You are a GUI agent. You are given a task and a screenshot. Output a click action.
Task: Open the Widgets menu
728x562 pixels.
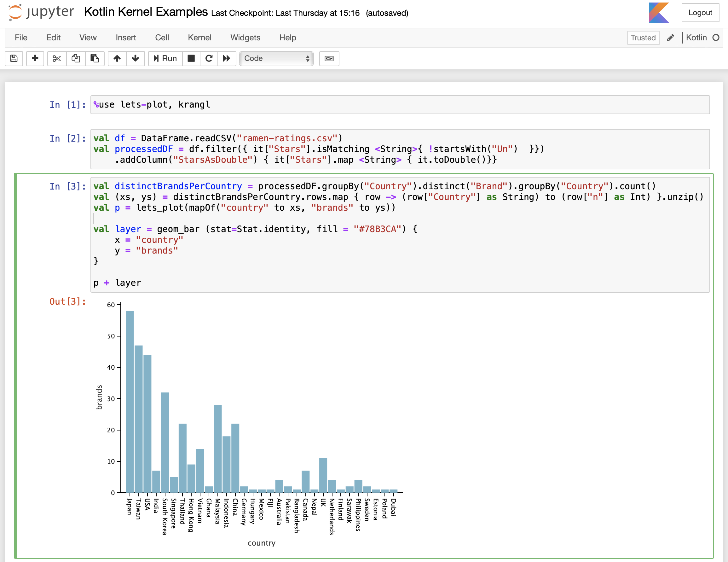click(245, 38)
